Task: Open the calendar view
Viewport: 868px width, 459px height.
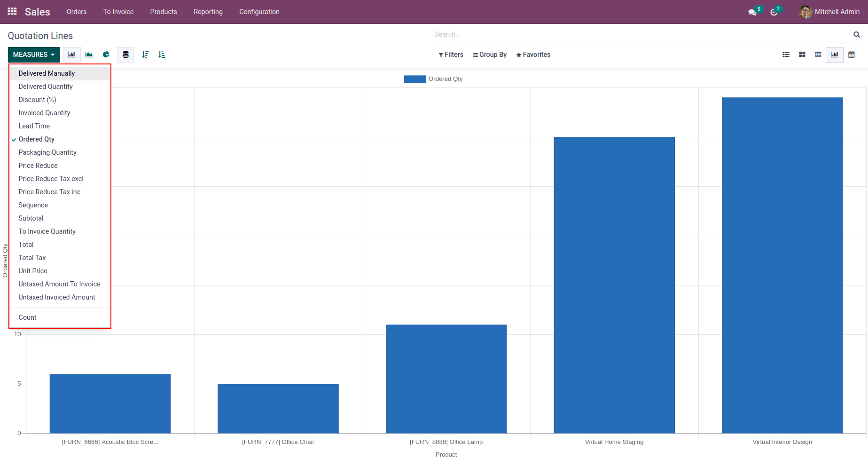Action: 851,55
